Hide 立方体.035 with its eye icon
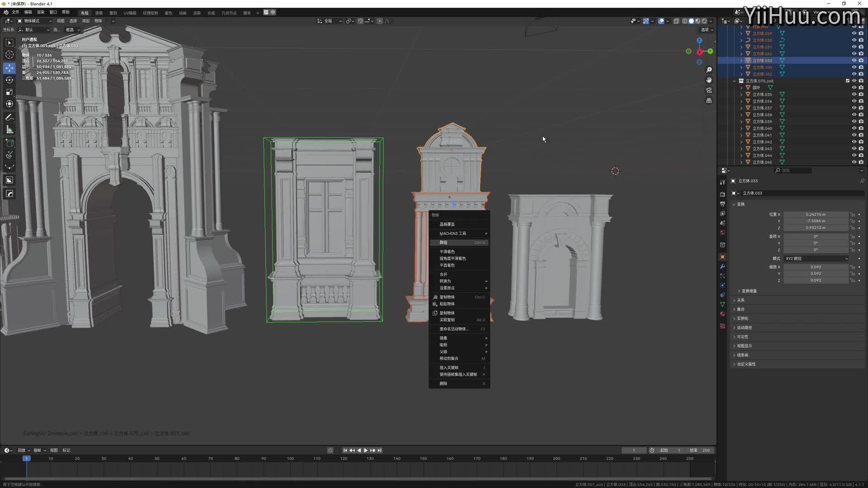This screenshot has height=488, width=868. coord(854,94)
